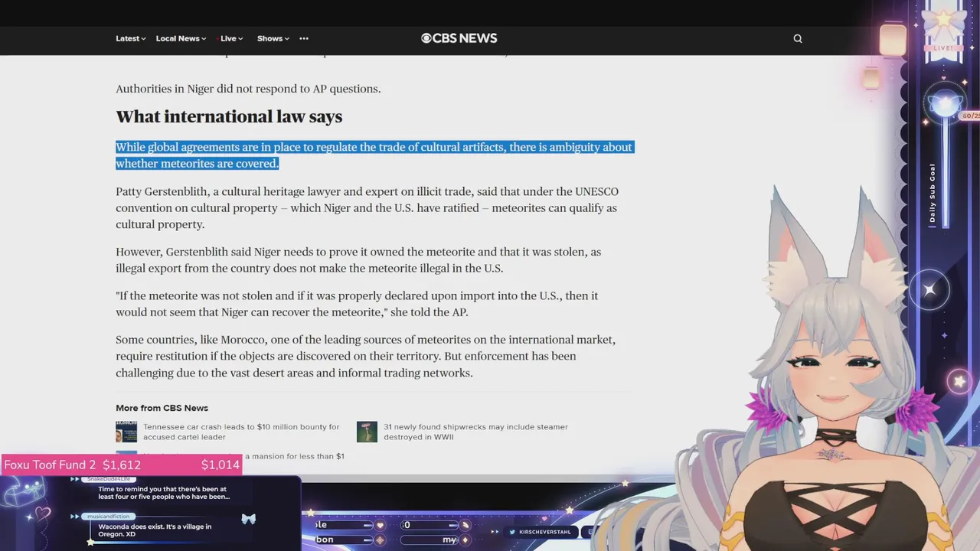Click the heart icon on overlay bar
This screenshot has height=551, width=980.
pyautogui.click(x=379, y=525)
